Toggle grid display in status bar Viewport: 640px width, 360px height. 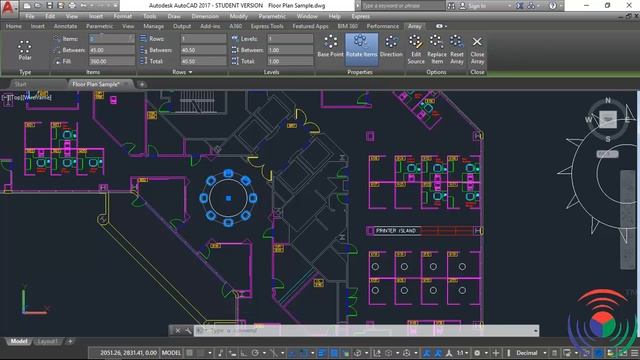pos(189,353)
